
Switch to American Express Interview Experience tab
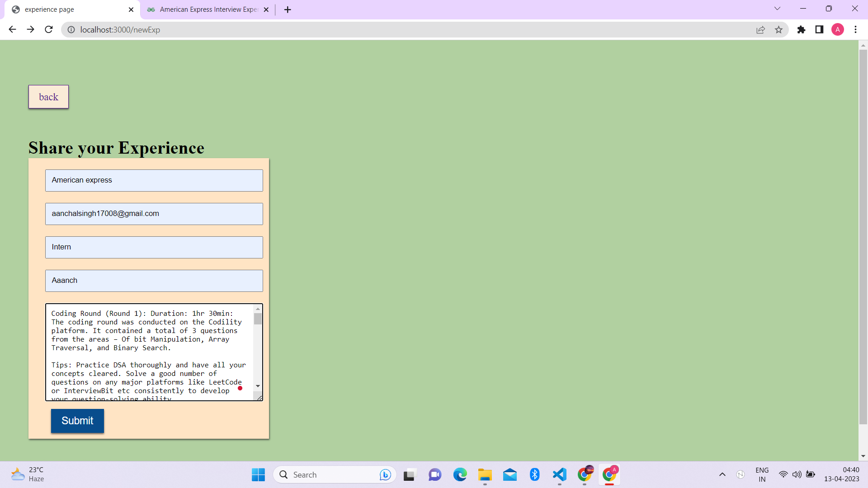point(208,9)
